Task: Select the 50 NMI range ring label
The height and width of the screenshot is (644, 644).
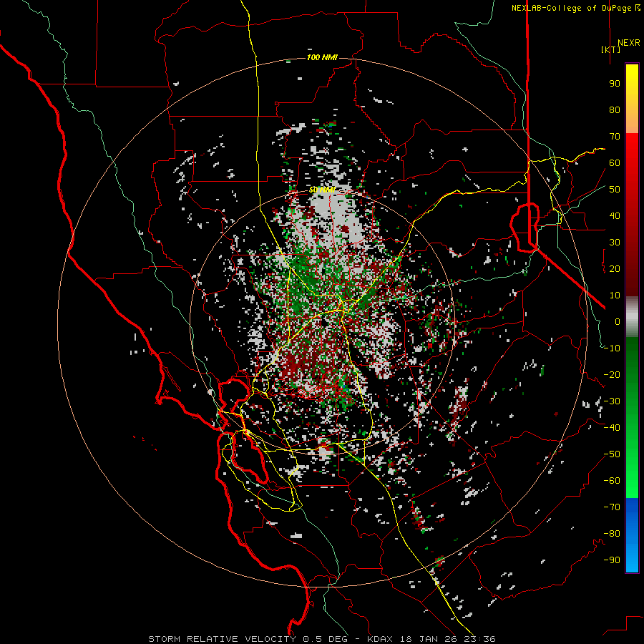Action: (323, 190)
